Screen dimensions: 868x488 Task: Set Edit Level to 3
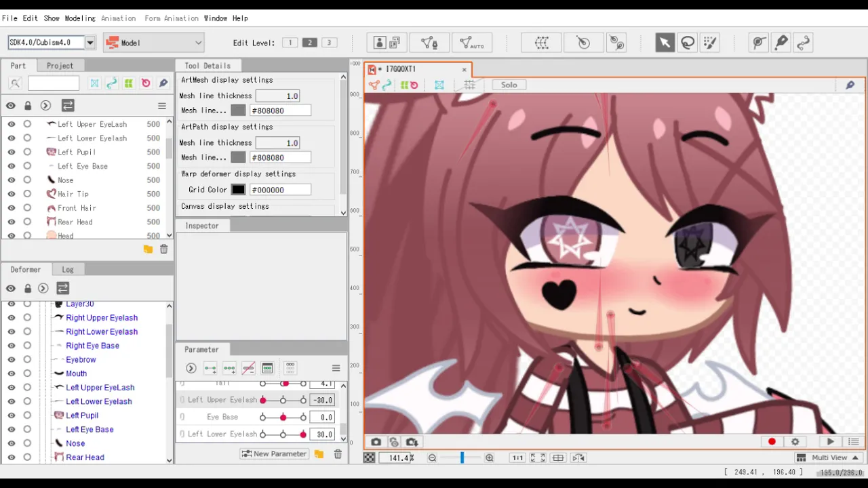point(329,43)
